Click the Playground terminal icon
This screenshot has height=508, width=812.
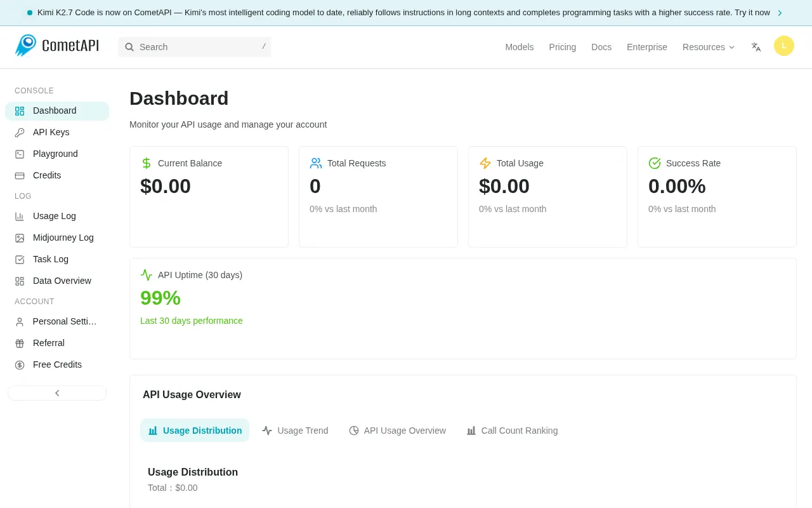click(20, 154)
